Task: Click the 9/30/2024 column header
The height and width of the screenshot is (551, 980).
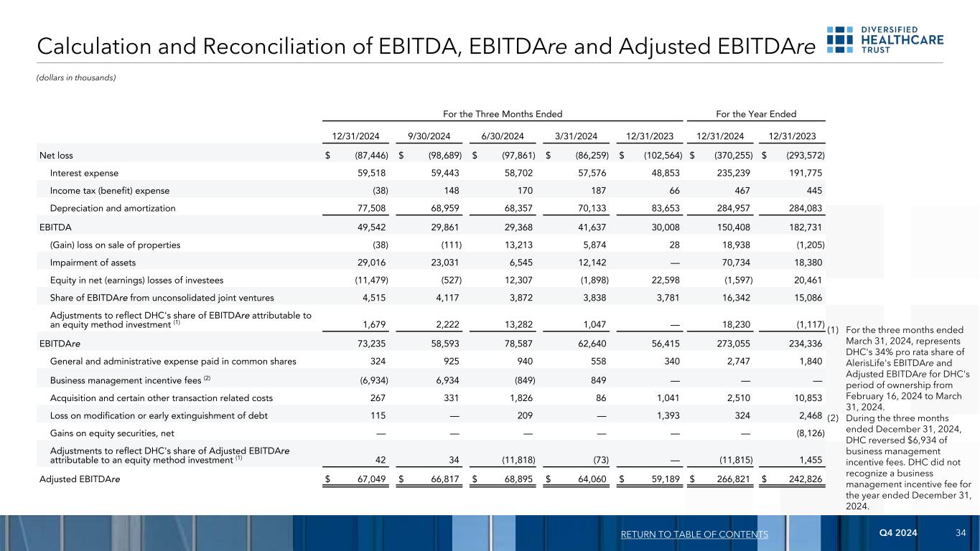Action: pyautogui.click(x=429, y=134)
